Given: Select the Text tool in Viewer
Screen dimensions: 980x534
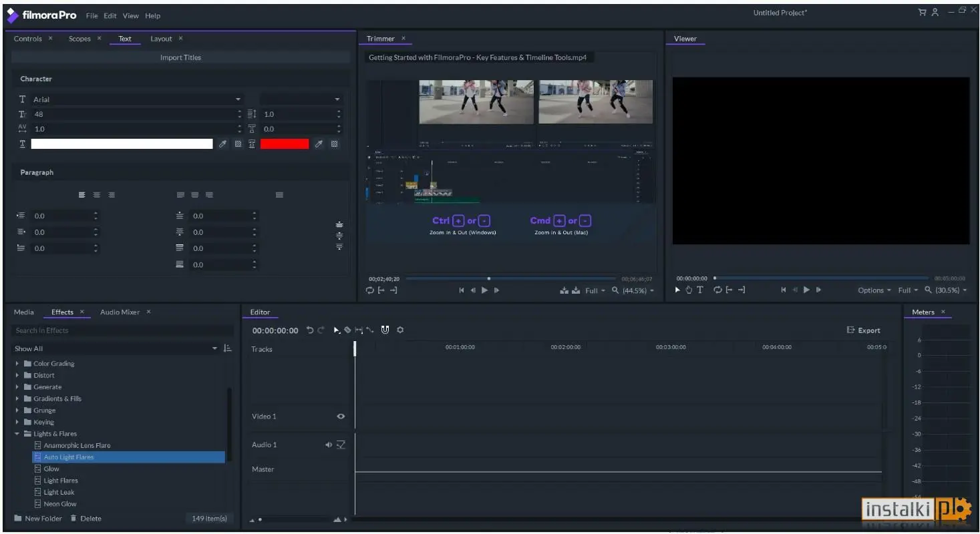Looking at the screenshot, I should point(700,290).
